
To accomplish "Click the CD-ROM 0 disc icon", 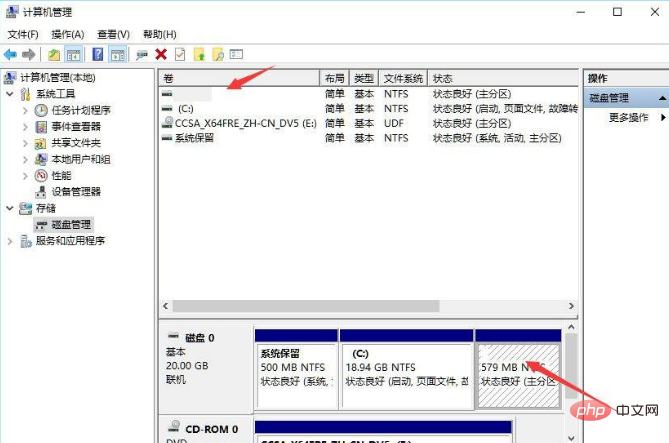I will point(174,426).
